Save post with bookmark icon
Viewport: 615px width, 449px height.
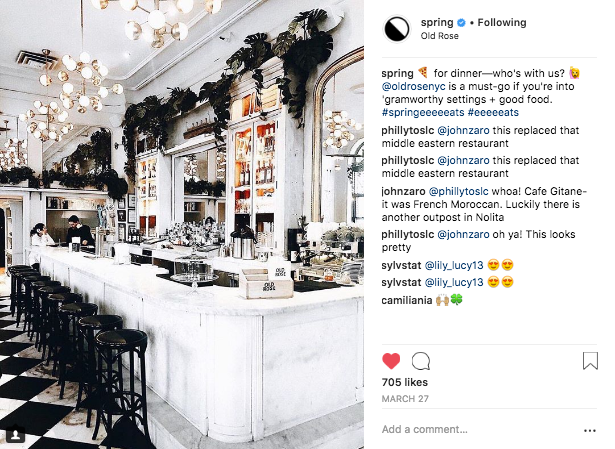[x=590, y=361]
